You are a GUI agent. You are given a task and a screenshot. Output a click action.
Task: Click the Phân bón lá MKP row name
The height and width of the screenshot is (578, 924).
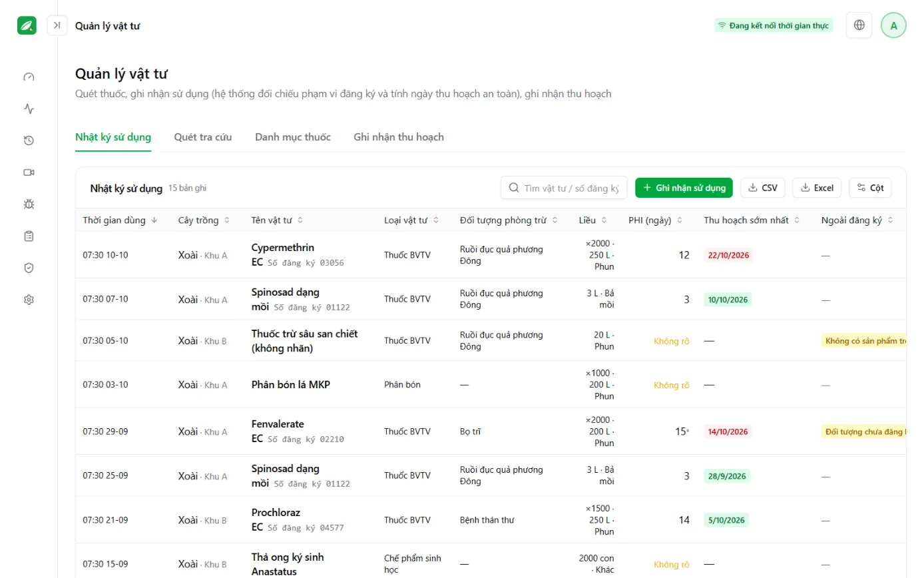click(291, 384)
